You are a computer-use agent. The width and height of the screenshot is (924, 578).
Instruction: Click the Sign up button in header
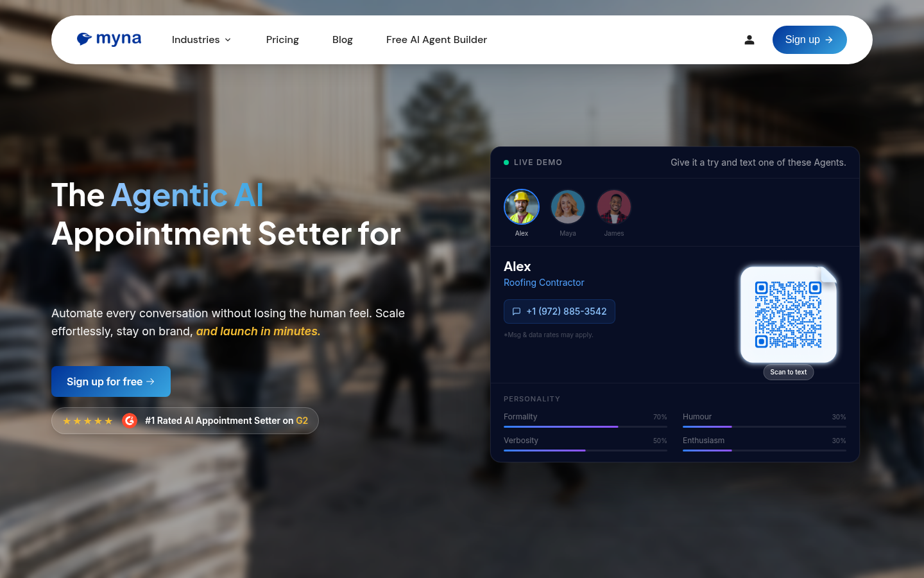pos(809,40)
